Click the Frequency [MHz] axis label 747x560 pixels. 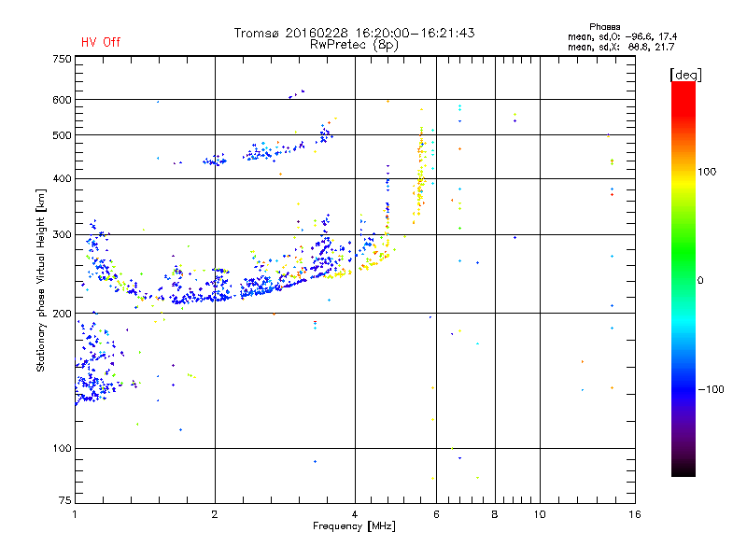pos(354,526)
